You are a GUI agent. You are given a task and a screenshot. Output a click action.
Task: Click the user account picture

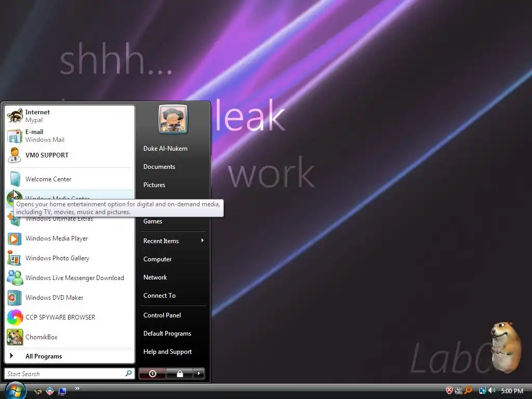coord(173,119)
